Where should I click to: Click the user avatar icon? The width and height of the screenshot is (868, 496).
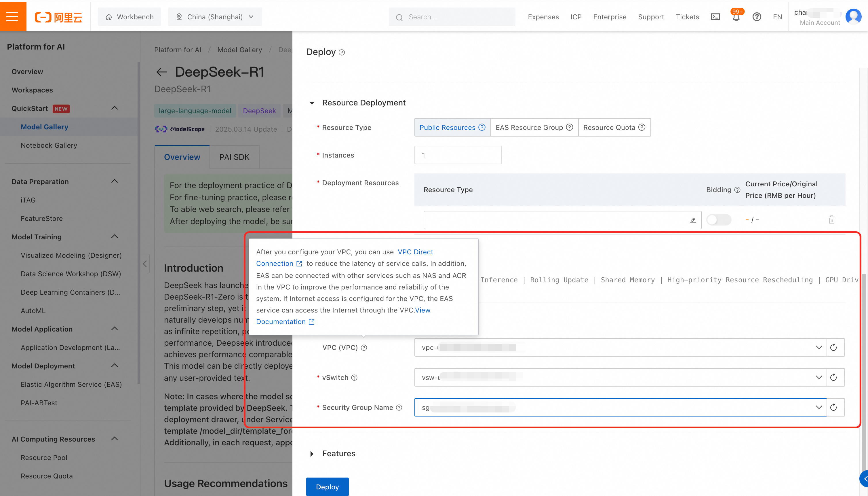[x=853, y=16]
